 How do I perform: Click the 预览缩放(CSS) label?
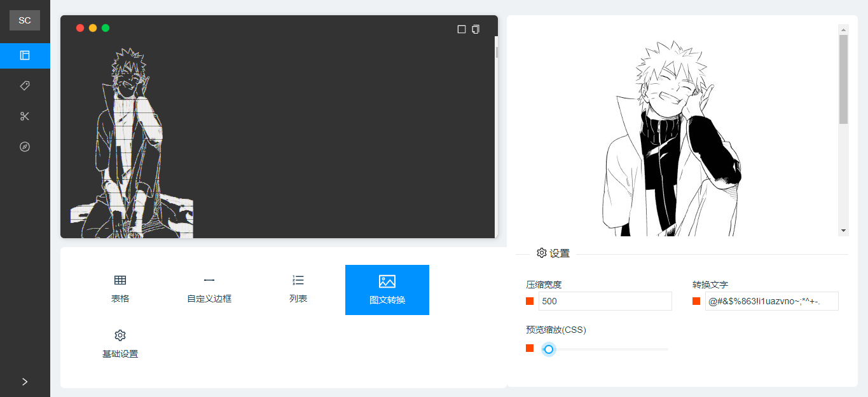pos(556,330)
